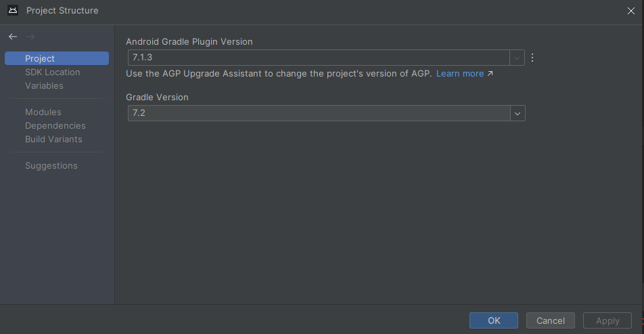The image size is (644, 334).
Task: Click the external link arrow after Learn more
Action: point(490,74)
